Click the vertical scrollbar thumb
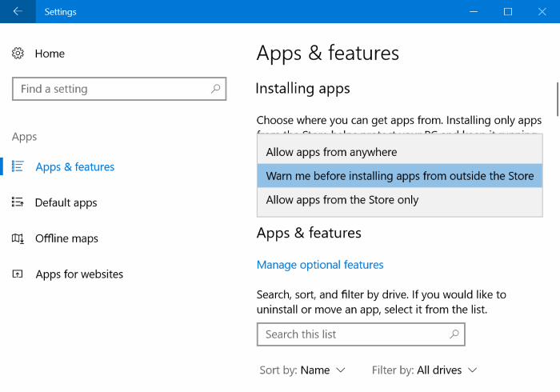 (557, 99)
